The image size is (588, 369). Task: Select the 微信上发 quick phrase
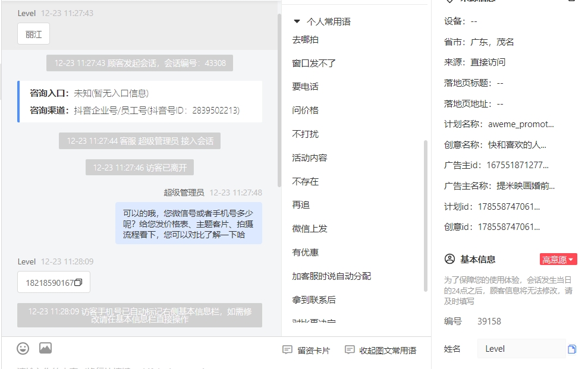pyautogui.click(x=310, y=229)
